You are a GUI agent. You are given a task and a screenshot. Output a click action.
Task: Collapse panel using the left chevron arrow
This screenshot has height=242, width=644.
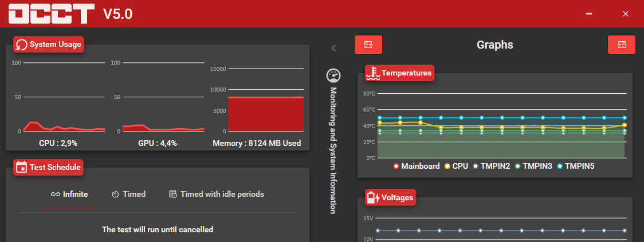click(x=333, y=48)
